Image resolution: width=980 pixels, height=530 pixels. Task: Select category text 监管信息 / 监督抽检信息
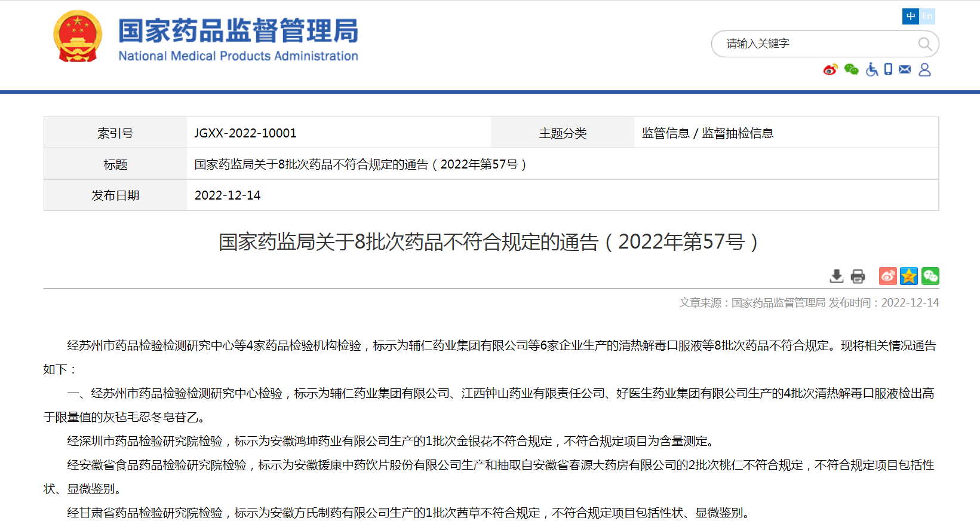[708, 133]
